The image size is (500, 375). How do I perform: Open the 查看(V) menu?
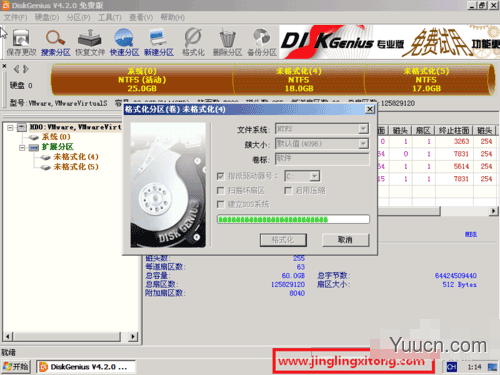pyautogui.click(x=141, y=17)
